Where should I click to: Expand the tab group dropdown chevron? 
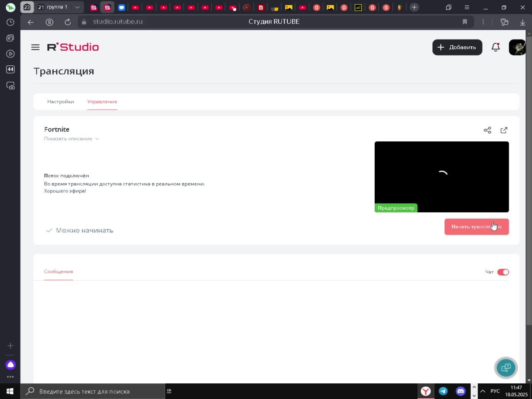pos(77,7)
